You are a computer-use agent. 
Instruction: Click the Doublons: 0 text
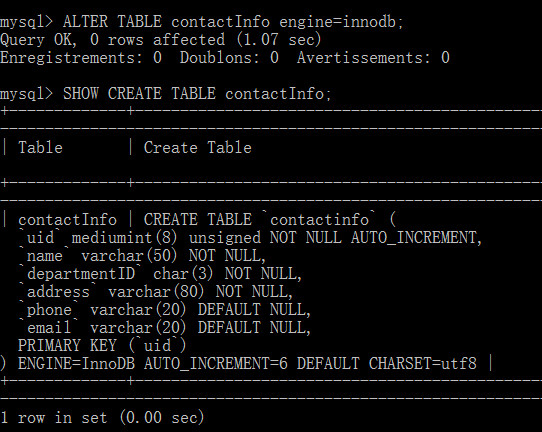click(x=229, y=58)
